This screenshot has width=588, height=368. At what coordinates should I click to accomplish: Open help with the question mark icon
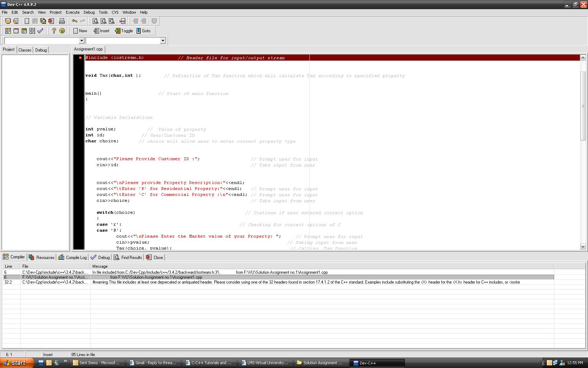(x=54, y=31)
